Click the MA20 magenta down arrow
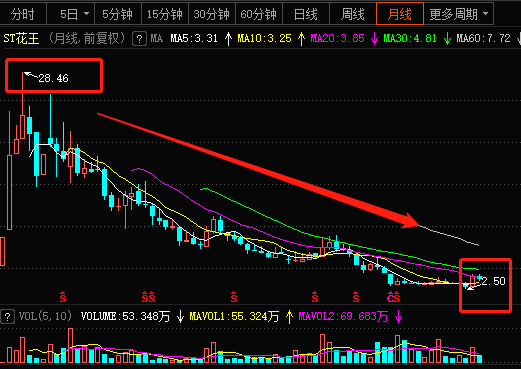This screenshot has width=521, height=369. click(x=374, y=39)
